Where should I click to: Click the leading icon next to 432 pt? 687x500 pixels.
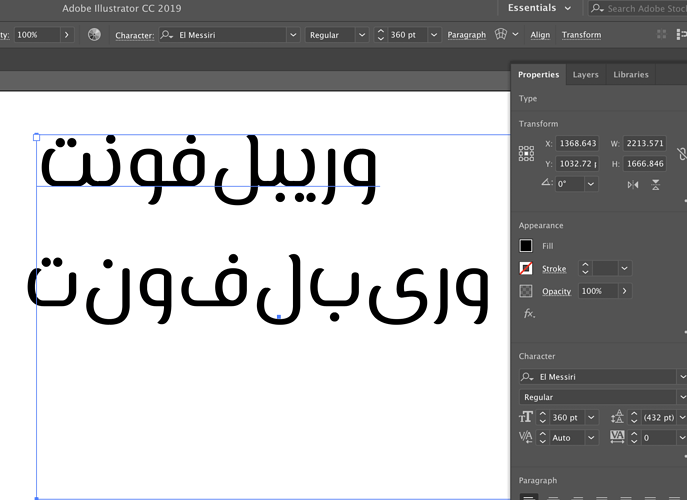pos(617,417)
